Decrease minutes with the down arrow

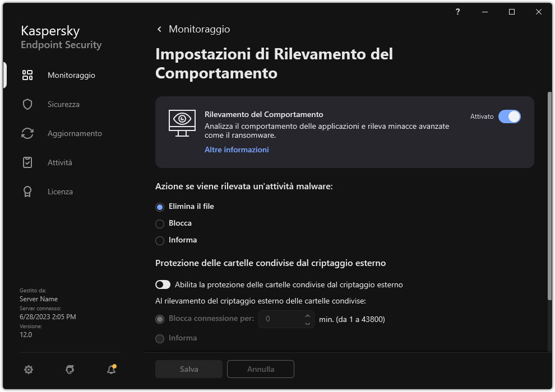307,323
